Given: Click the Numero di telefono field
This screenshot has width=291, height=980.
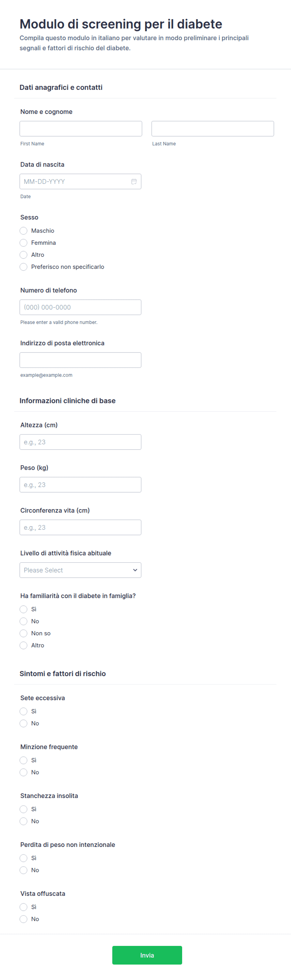Looking at the screenshot, I should [x=80, y=307].
